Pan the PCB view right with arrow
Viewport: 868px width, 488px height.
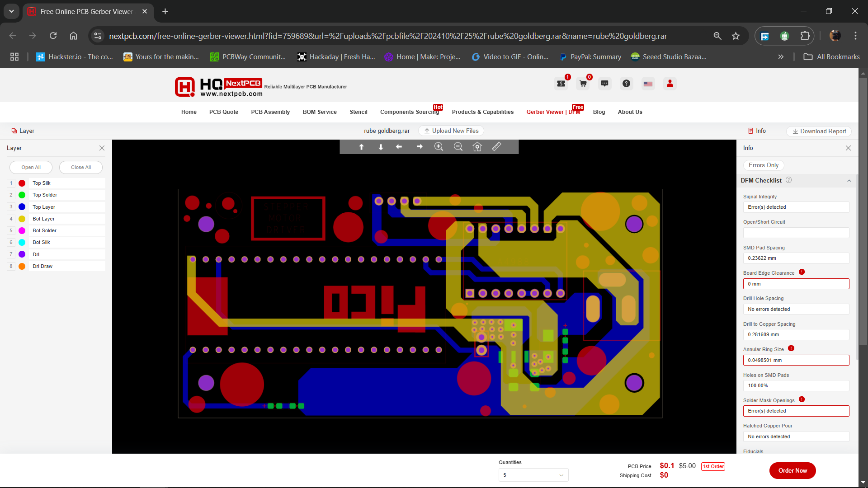(x=420, y=147)
